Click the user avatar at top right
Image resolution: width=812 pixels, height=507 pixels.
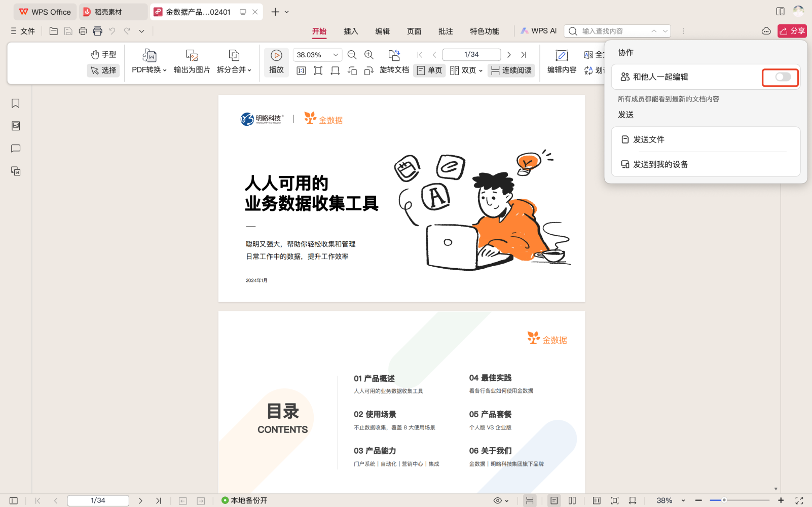pos(798,11)
